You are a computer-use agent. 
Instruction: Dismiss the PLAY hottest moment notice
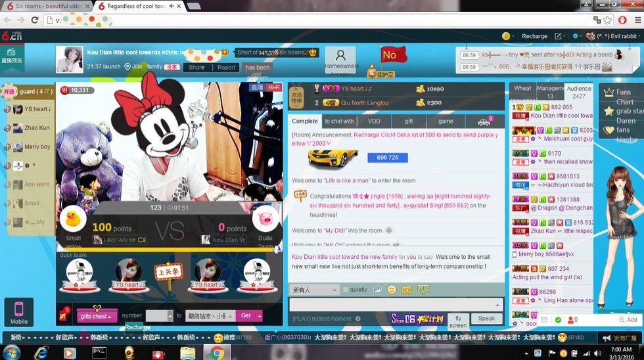click(357, 319)
